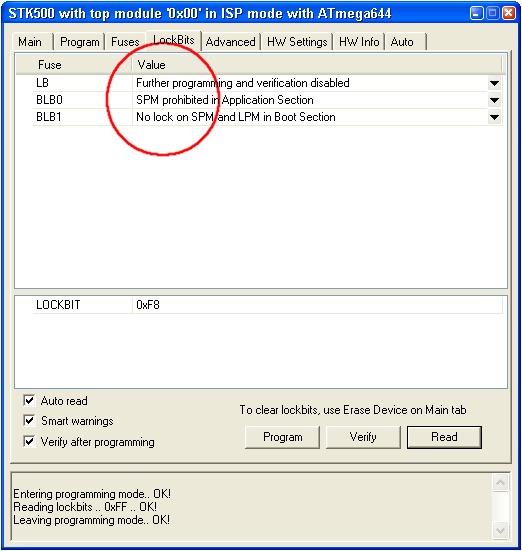This screenshot has width=522, height=551.
Task: Click the log scroll down arrow
Action: (x=501, y=530)
